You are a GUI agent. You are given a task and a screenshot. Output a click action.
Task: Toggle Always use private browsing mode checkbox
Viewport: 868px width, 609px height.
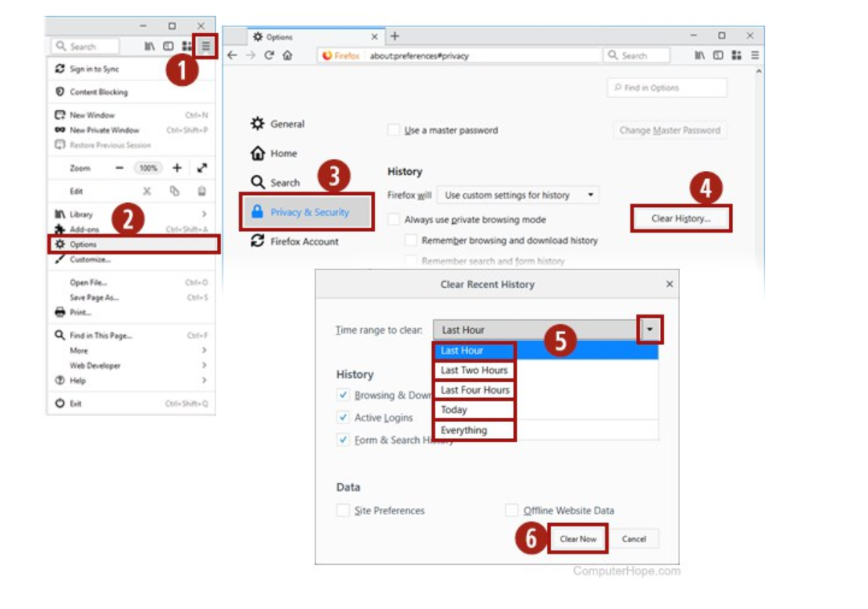[393, 219]
